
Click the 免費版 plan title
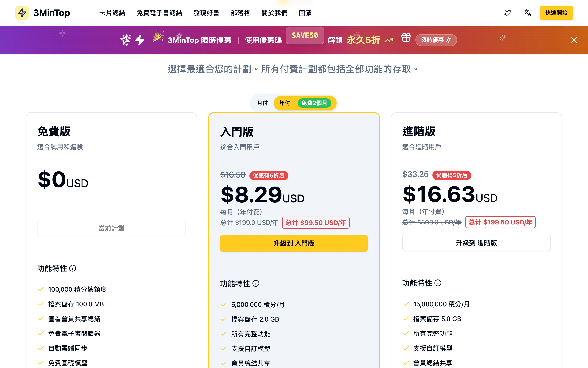pos(54,131)
